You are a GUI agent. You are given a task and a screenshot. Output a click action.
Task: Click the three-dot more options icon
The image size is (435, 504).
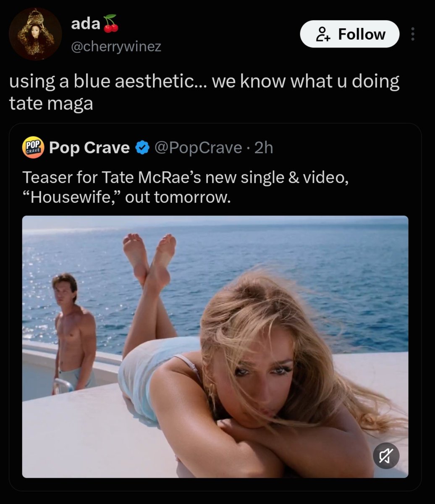413,34
